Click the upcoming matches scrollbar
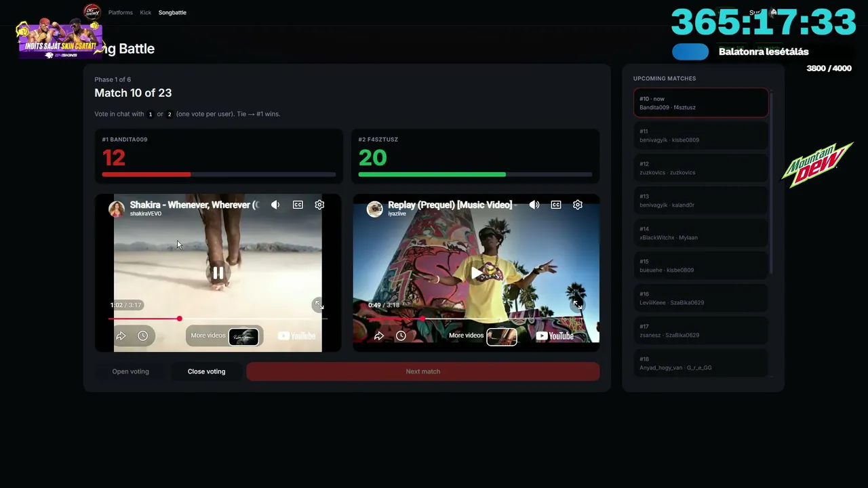Image resolution: width=868 pixels, height=488 pixels. 772,183
